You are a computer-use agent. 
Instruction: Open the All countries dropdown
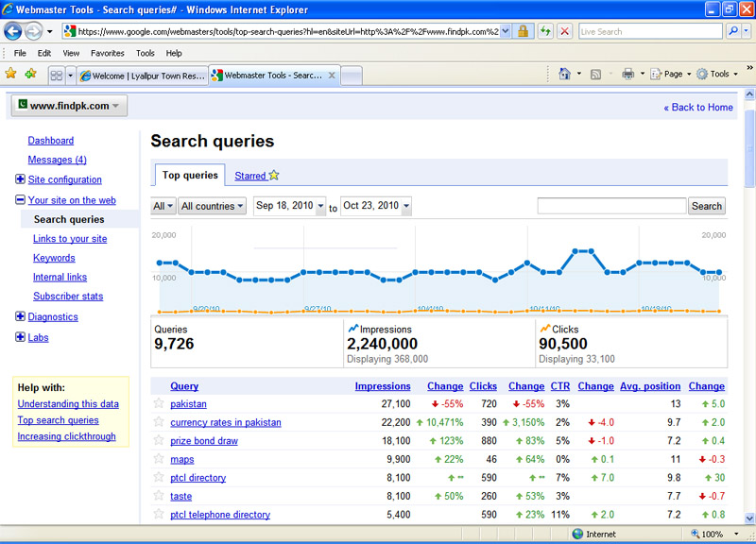(x=212, y=206)
